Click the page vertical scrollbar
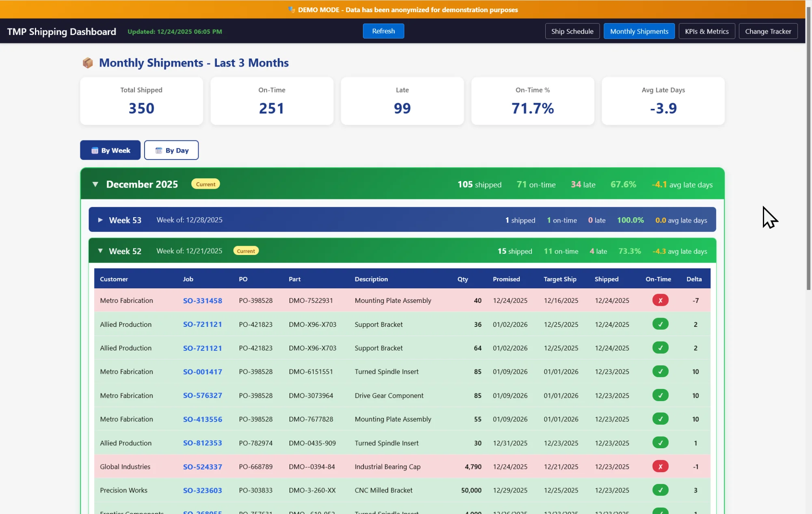This screenshot has width=812, height=514. (x=808, y=146)
